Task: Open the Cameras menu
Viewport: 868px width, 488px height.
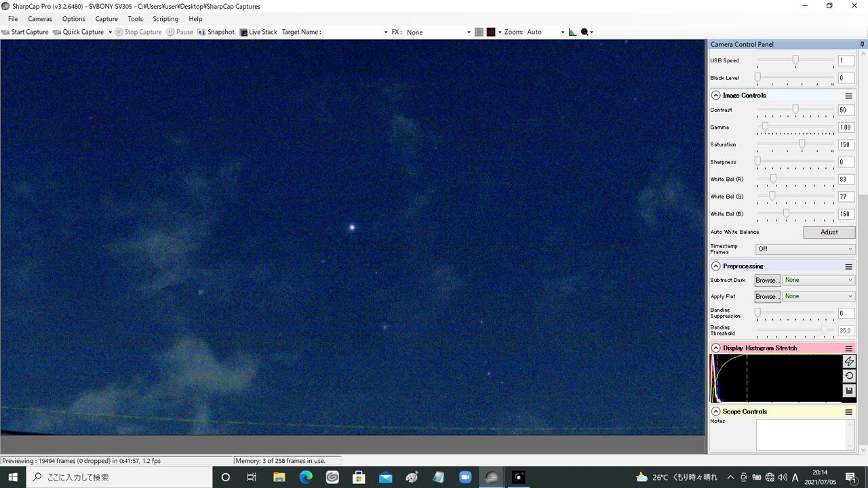Action: click(x=40, y=19)
